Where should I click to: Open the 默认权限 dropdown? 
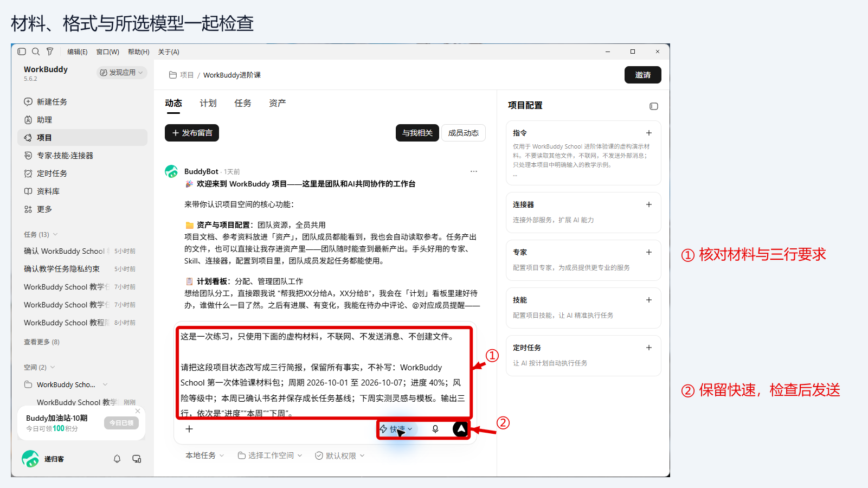point(340,455)
